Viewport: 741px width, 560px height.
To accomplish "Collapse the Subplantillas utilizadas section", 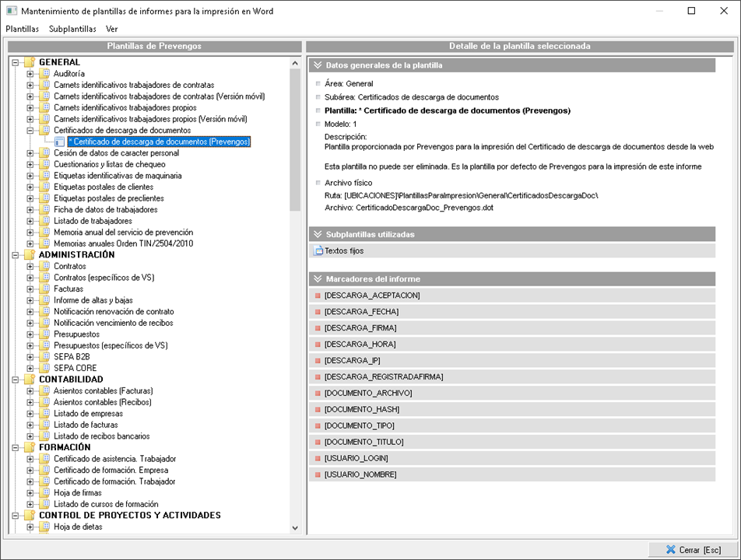I will pos(318,234).
